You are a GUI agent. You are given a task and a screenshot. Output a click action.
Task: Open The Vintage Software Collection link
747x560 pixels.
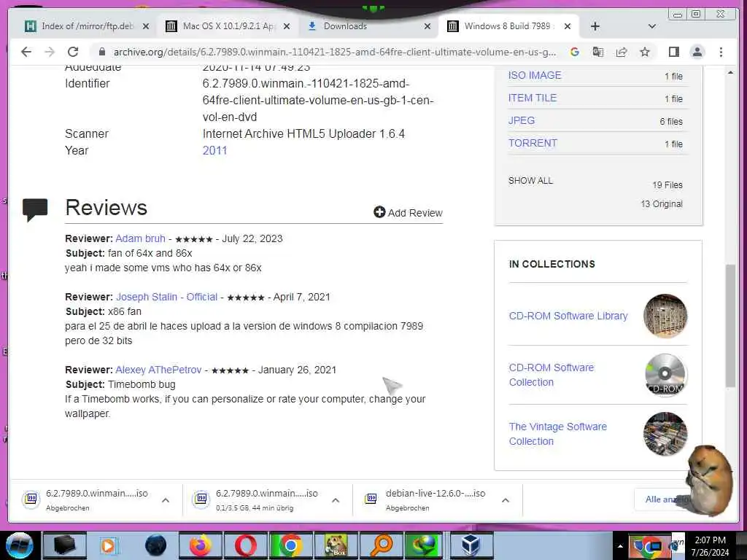tap(558, 434)
